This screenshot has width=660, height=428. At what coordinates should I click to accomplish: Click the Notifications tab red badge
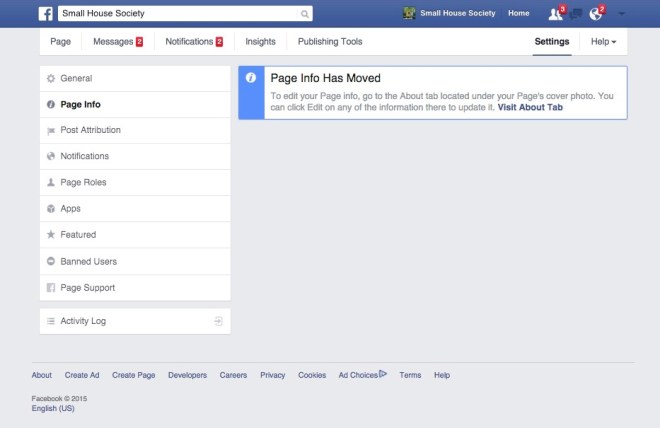(x=219, y=42)
